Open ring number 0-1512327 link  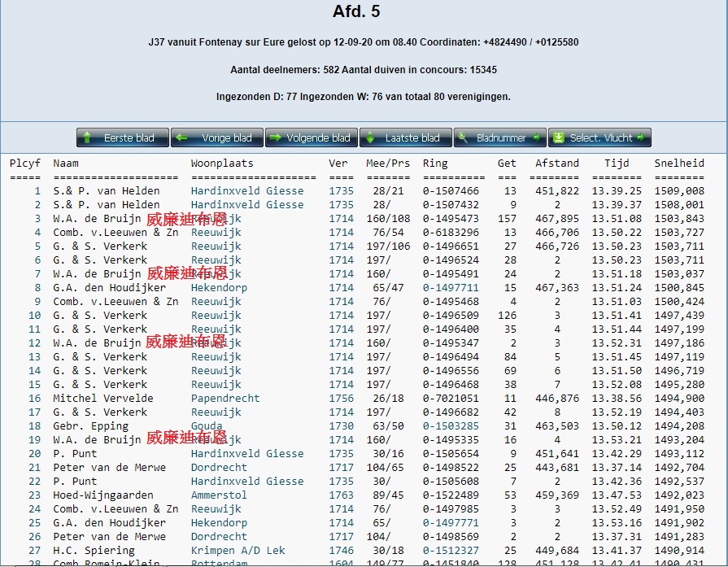point(451,551)
